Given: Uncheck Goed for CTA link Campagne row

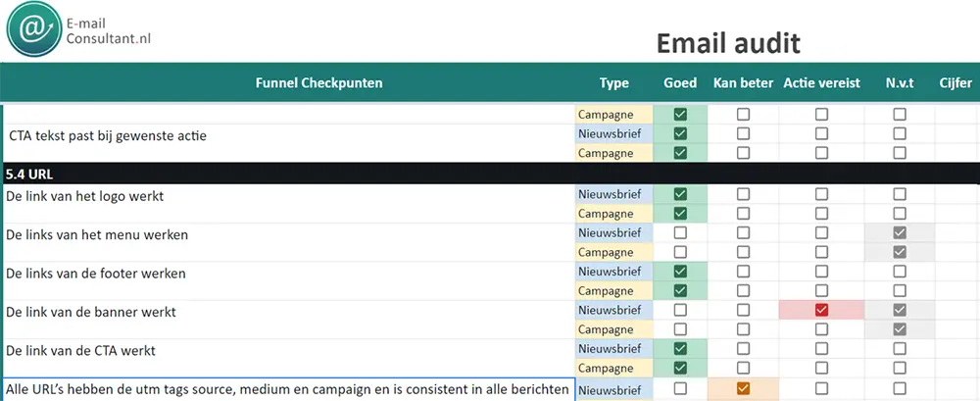Looking at the screenshot, I should tap(681, 368).
